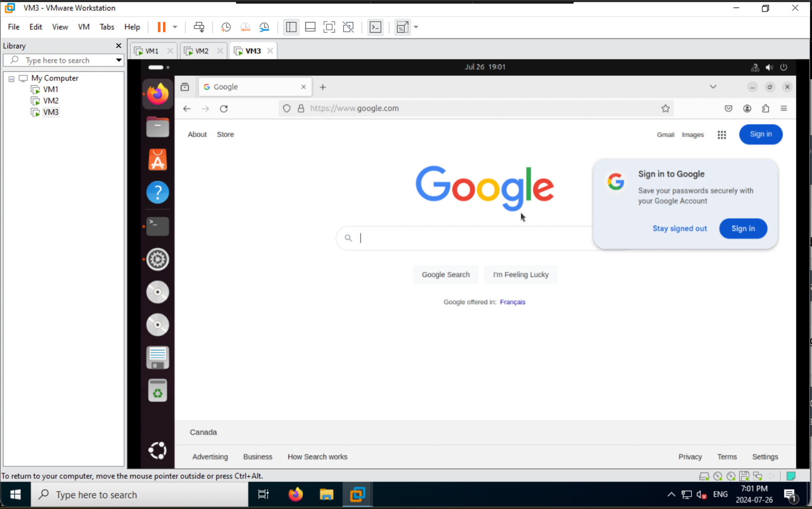This screenshot has width=812, height=509.
Task: Open the Library search dropdown
Action: 118,60
